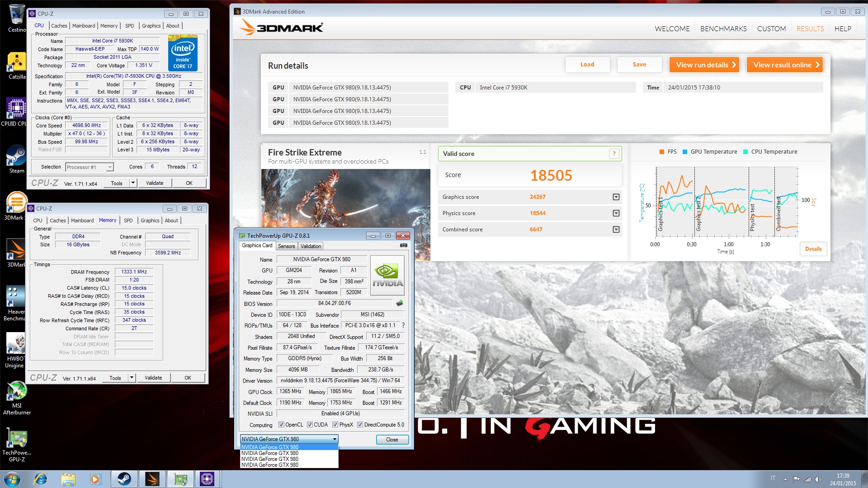
Task: Toggle the PhysX checkbox in GPU-Z
Action: (335, 425)
